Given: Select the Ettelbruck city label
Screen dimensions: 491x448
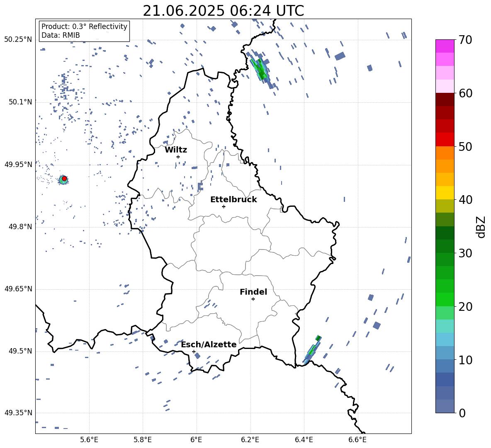Looking at the screenshot, I should click(233, 200).
